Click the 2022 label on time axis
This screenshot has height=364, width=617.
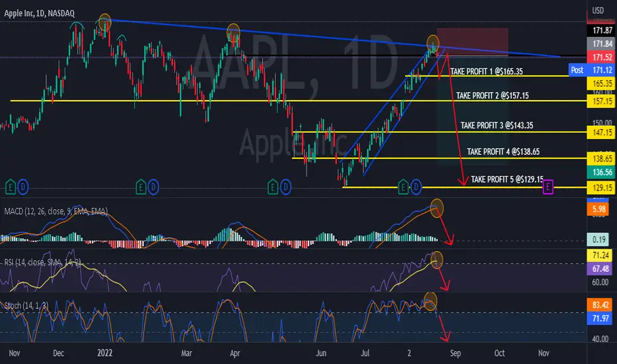(105, 353)
